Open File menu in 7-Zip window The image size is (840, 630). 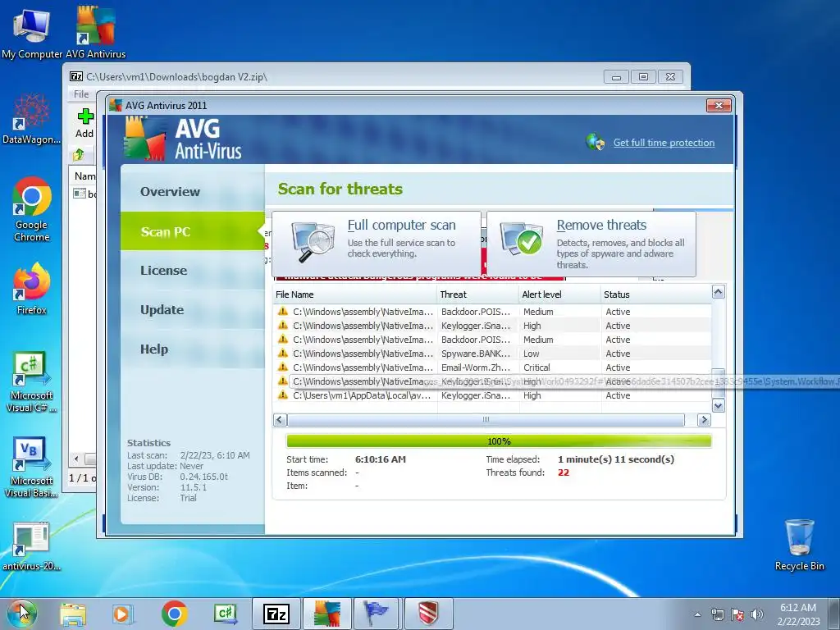[81, 94]
